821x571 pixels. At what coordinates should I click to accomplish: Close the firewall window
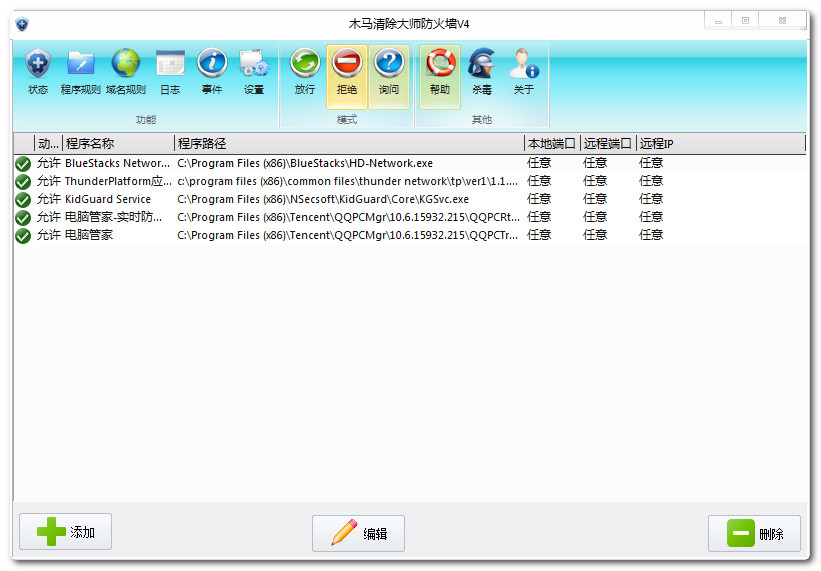point(782,20)
